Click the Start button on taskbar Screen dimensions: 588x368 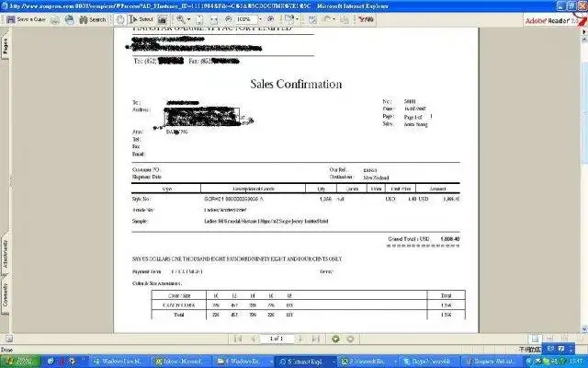point(19,362)
